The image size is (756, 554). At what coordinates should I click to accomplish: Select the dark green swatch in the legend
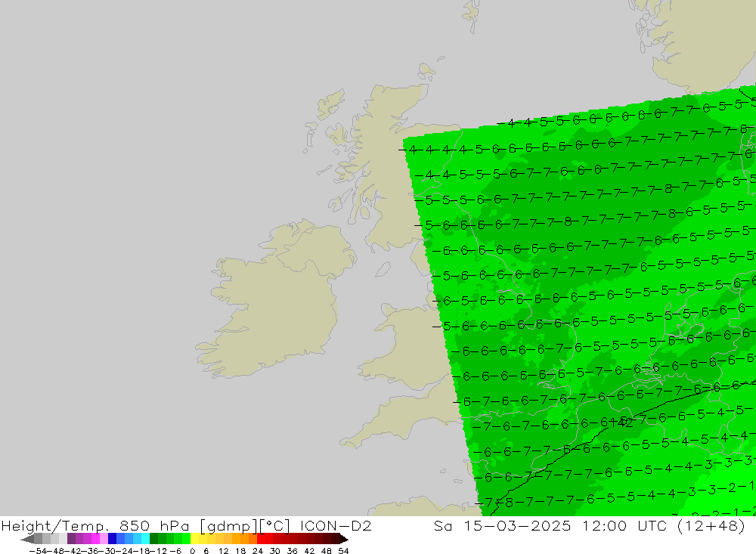click(153, 539)
